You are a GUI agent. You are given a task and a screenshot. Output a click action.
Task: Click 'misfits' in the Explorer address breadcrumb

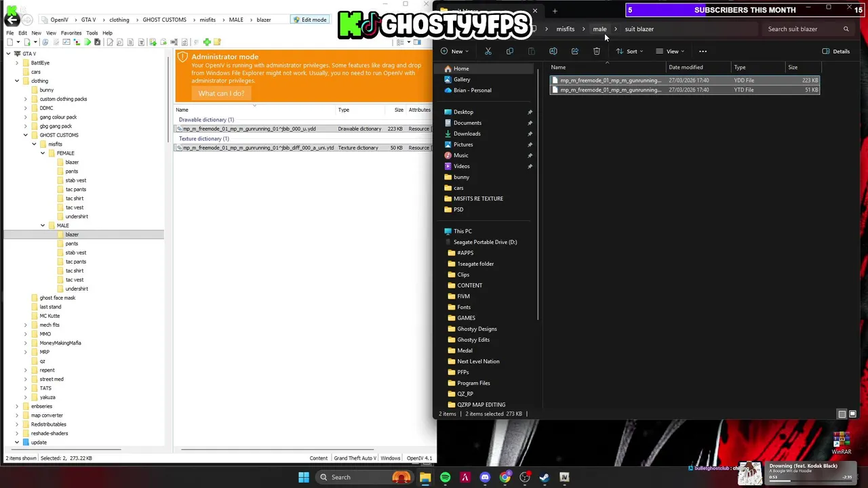coord(565,29)
